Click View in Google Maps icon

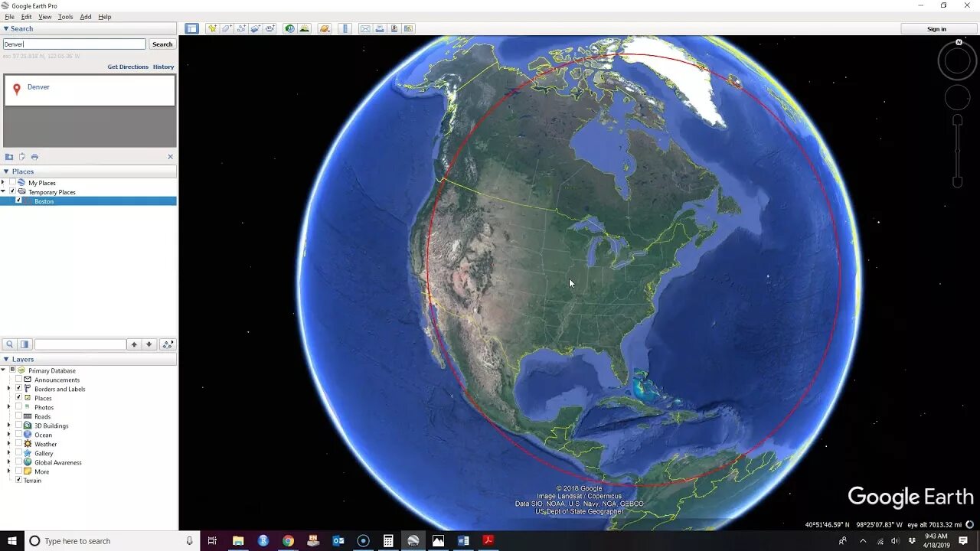409,28
